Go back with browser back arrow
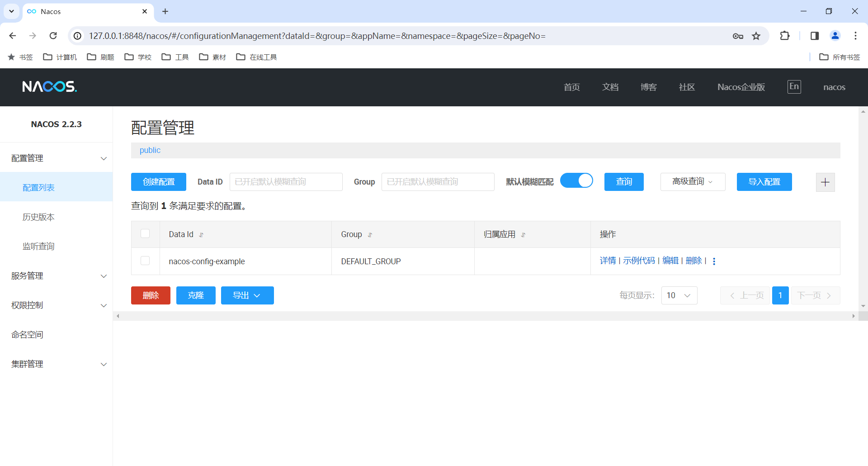Screen dimensions: 868x466 point(13,36)
